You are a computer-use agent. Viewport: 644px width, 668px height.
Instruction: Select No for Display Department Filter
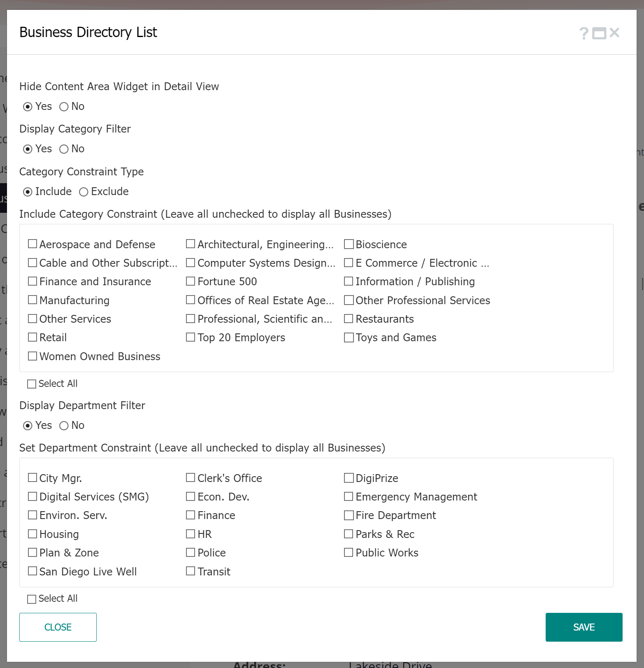64,426
